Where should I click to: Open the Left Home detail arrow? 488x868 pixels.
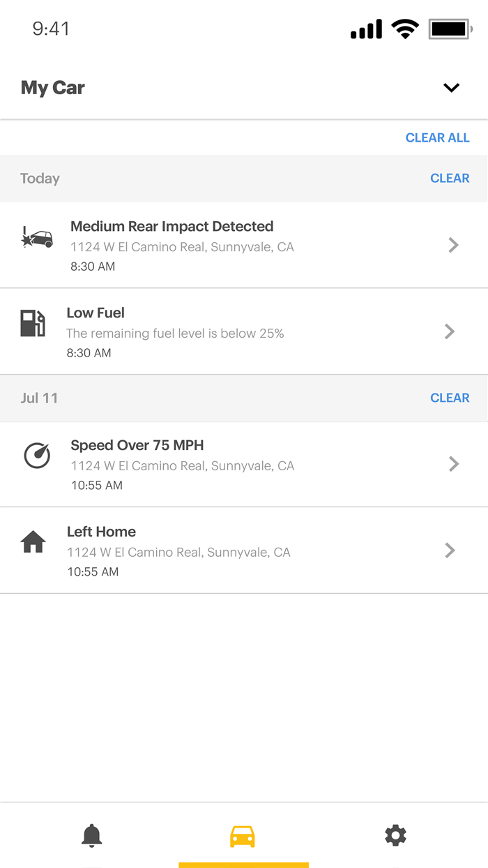click(x=450, y=551)
